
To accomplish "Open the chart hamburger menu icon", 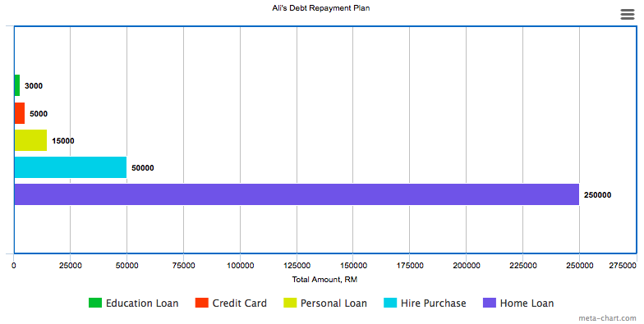I will tap(628, 15).
